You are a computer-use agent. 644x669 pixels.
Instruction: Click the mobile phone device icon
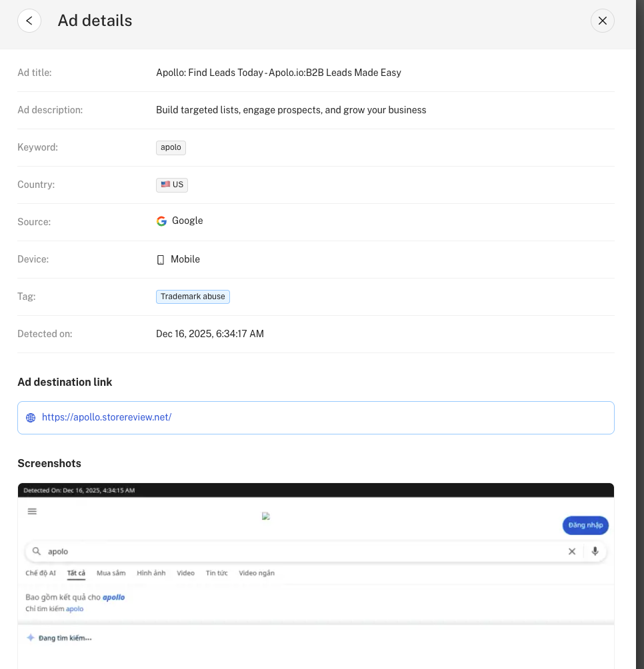click(x=161, y=259)
